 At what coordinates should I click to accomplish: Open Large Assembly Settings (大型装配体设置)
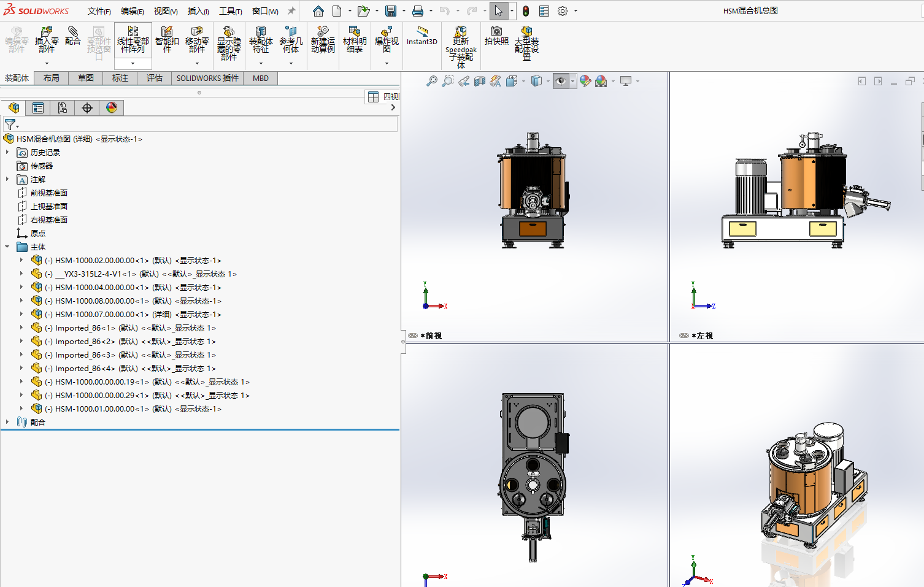pos(526,43)
